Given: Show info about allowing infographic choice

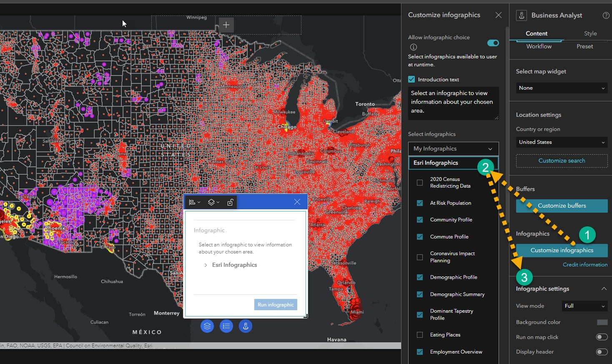Looking at the screenshot, I should [x=414, y=47].
